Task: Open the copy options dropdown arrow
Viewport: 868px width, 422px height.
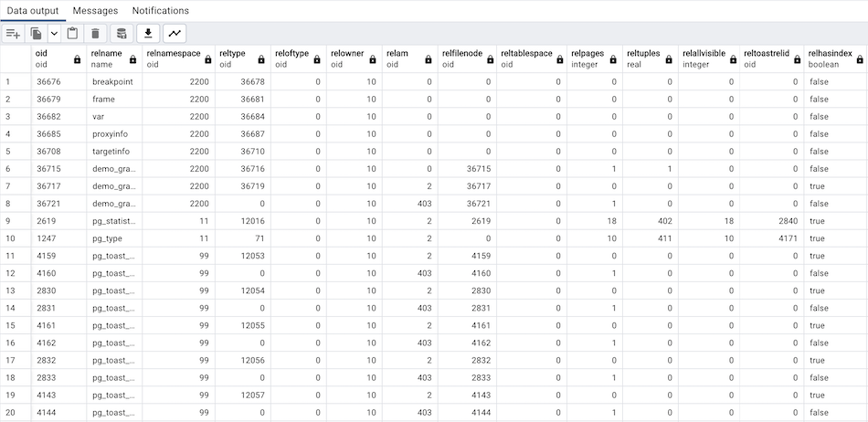Action: (x=54, y=34)
